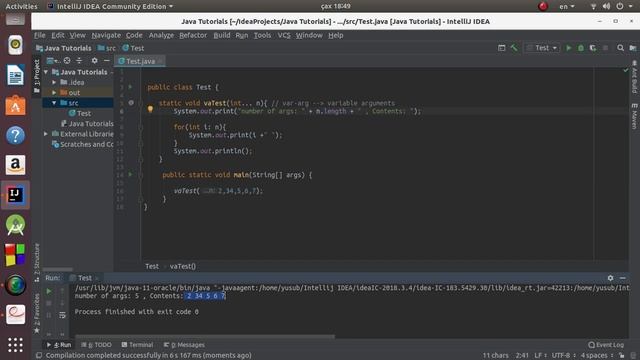The image size is (640, 360).
Task: Click the inspection status green checkmark
Action: (x=626, y=70)
